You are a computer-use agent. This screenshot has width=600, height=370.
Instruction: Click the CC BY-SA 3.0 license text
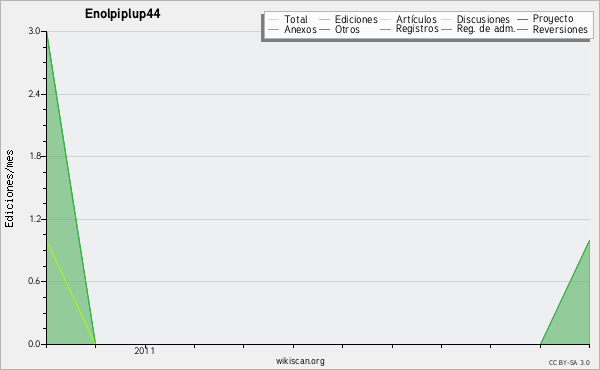coord(569,362)
